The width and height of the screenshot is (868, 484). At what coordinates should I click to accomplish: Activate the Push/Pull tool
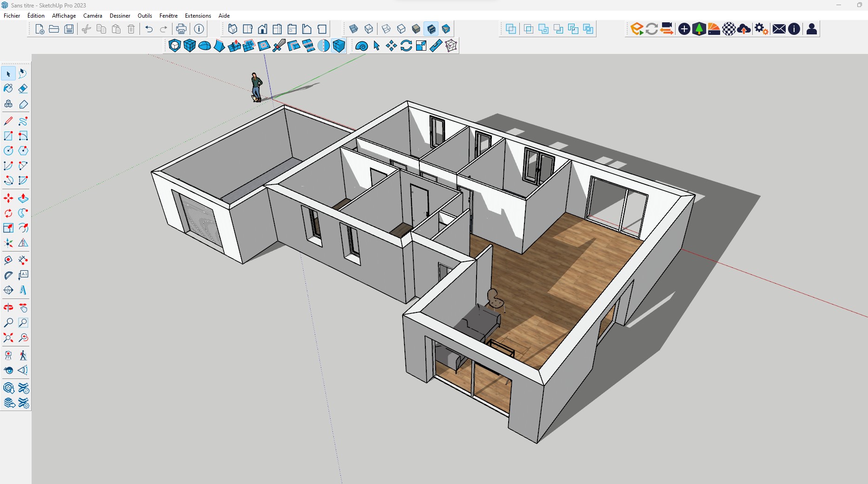point(23,199)
